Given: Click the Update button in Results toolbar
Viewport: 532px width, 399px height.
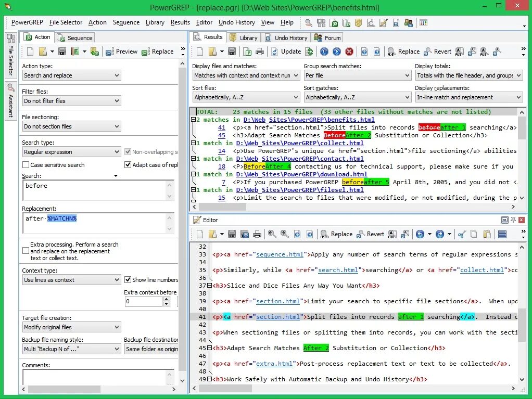Looking at the screenshot, I should (x=286, y=52).
